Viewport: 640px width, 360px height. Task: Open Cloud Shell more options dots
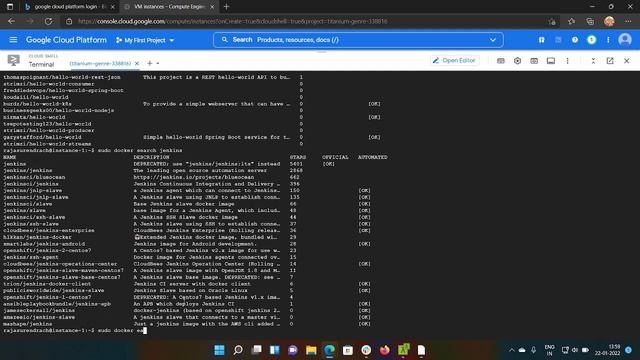tap(567, 61)
